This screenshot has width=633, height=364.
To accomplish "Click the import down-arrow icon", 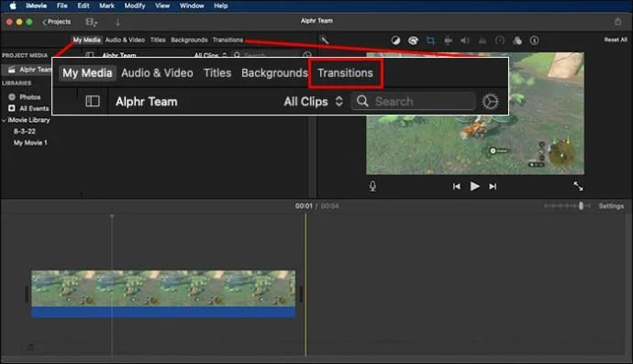I will click(x=117, y=22).
